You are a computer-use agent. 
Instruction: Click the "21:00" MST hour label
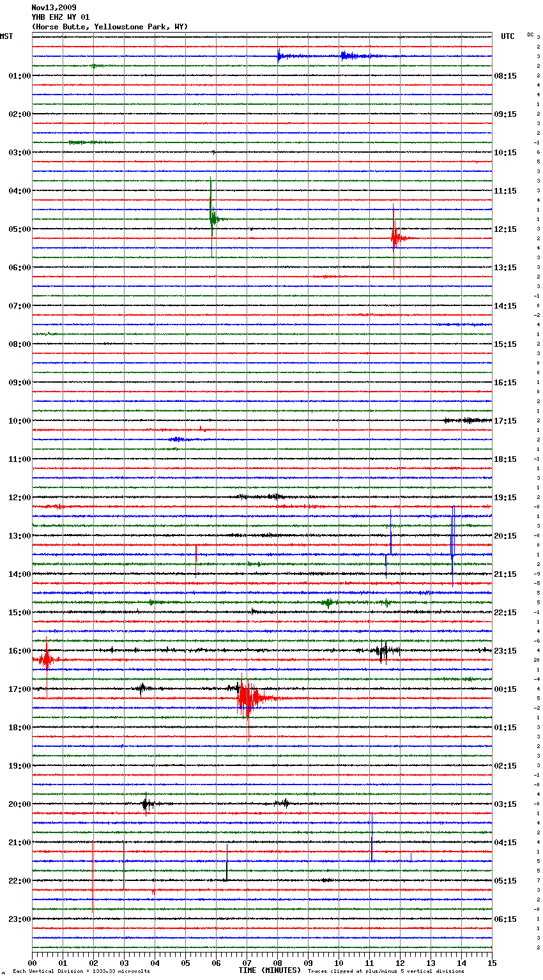[20, 843]
